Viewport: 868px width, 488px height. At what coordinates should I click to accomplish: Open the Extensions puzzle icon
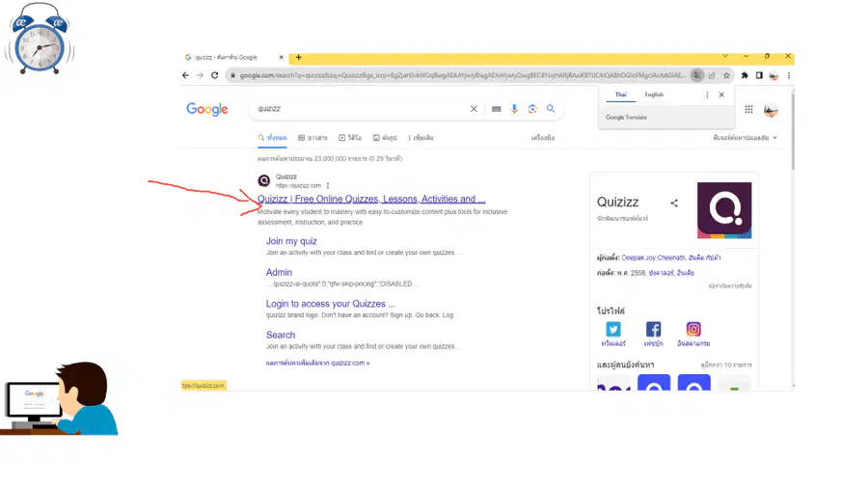pyautogui.click(x=745, y=75)
